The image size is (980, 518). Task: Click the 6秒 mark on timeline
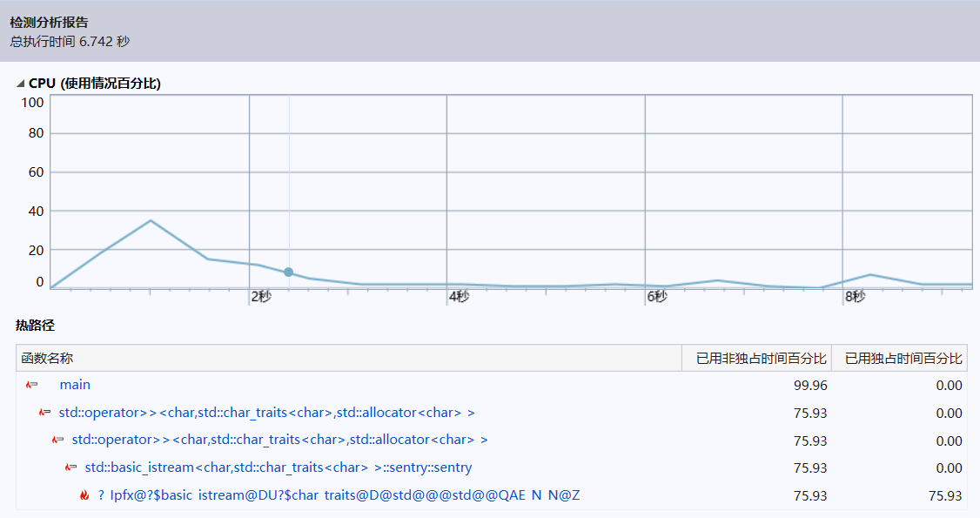[x=657, y=297]
